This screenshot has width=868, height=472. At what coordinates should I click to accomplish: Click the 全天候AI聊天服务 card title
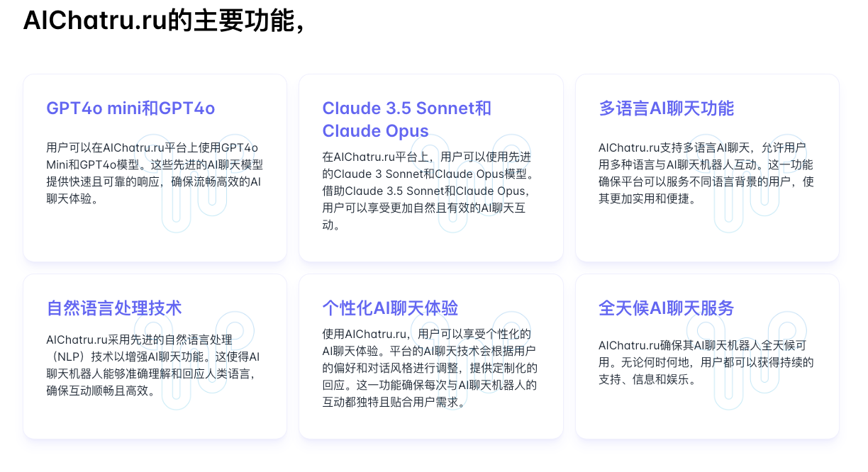click(x=667, y=308)
